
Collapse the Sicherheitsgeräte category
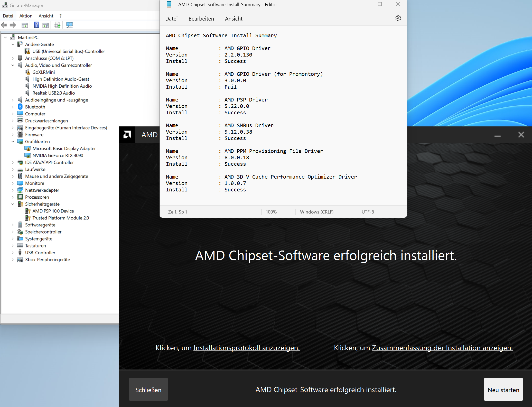pos(13,204)
